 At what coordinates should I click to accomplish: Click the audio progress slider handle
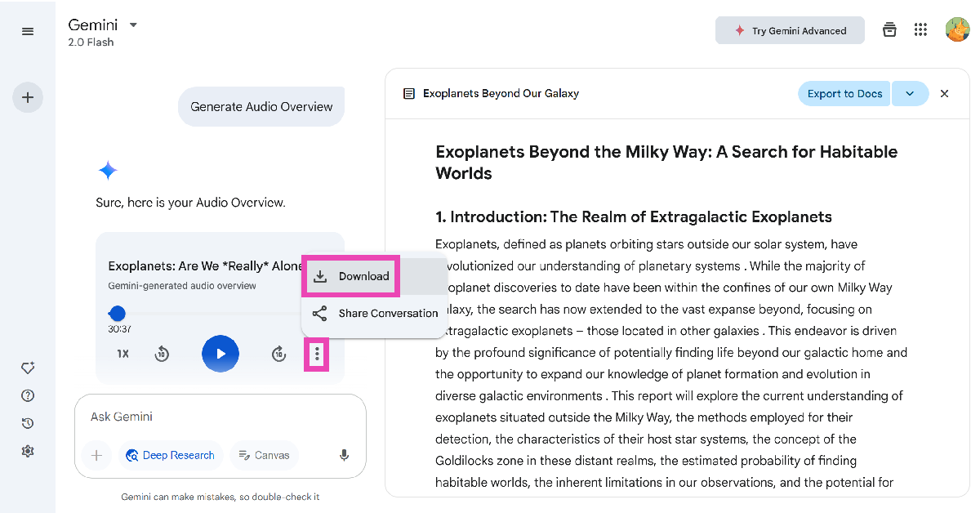118,314
